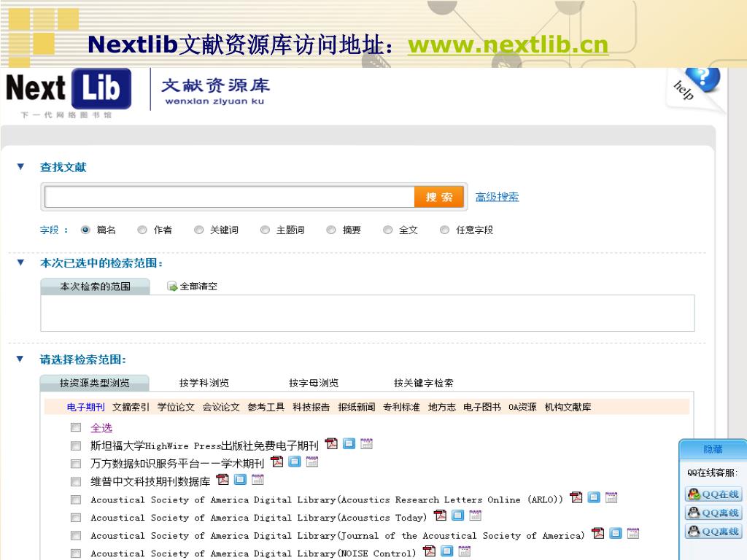Select the 文摘索引 resource type
747x560 pixels.
131,407
